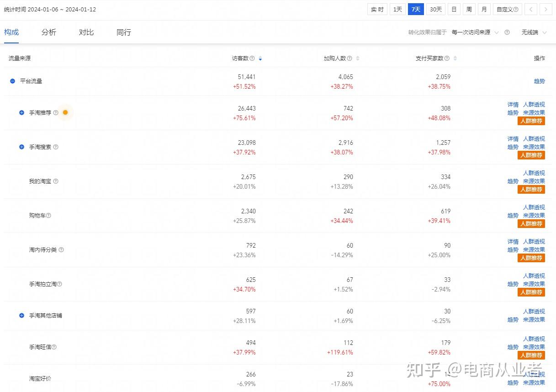Select the 1天 time range
Screen dimensions: 556x392
click(x=397, y=9)
